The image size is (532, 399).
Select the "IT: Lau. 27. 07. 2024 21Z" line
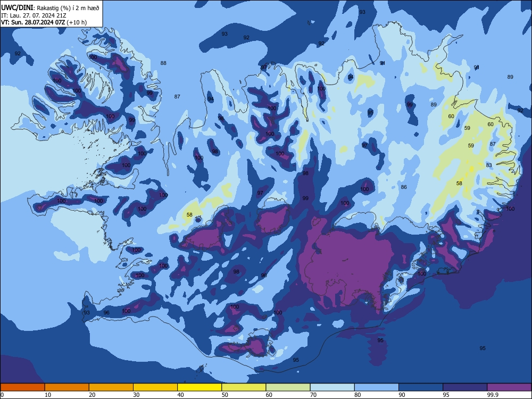[x=33, y=15]
